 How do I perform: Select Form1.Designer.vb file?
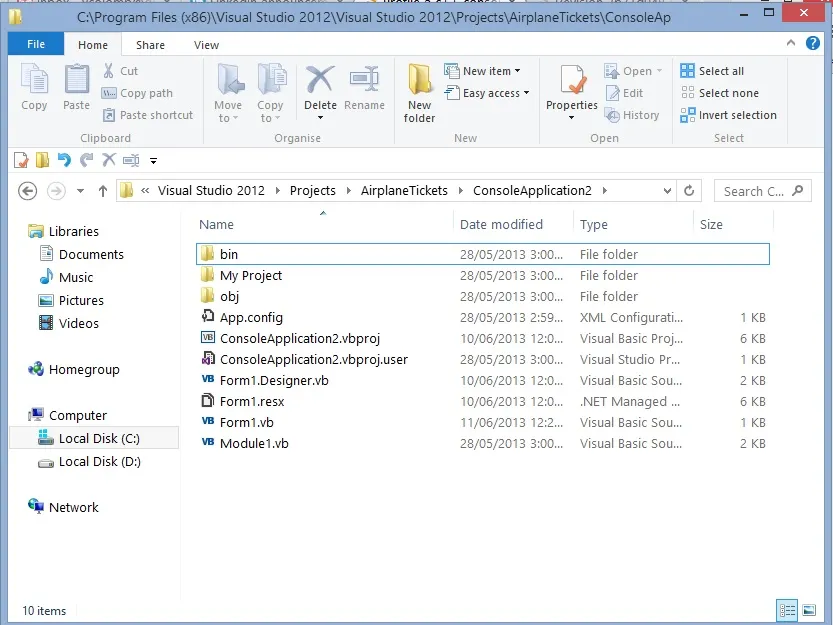tap(482, 381)
